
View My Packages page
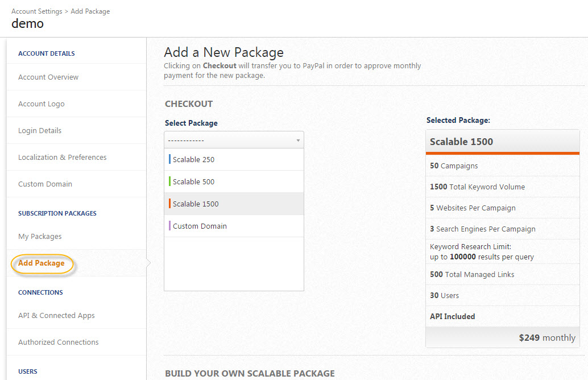(40, 236)
